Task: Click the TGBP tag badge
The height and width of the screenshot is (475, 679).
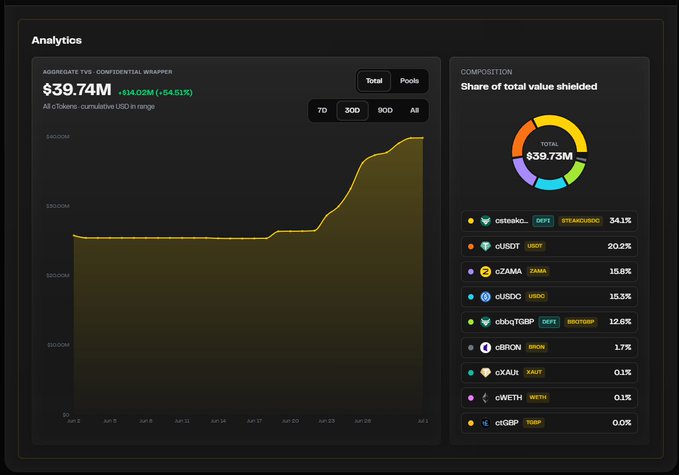Action: tap(534, 422)
